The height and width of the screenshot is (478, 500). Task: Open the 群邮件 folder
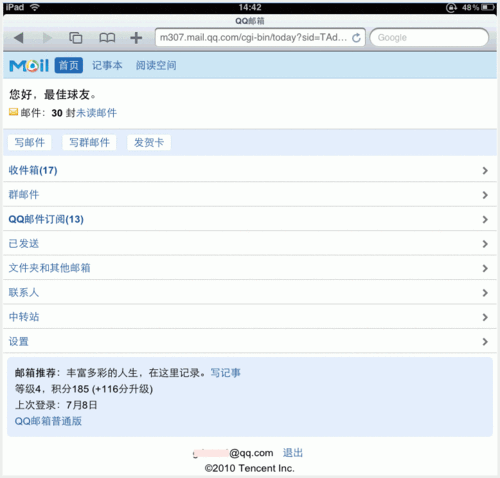(x=250, y=195)
